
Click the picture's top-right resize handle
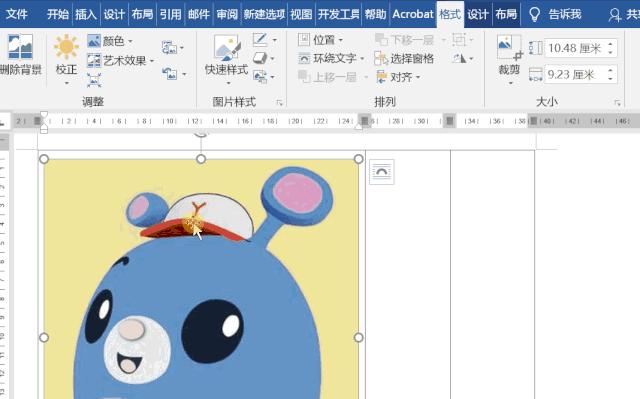tap(358, 159)
